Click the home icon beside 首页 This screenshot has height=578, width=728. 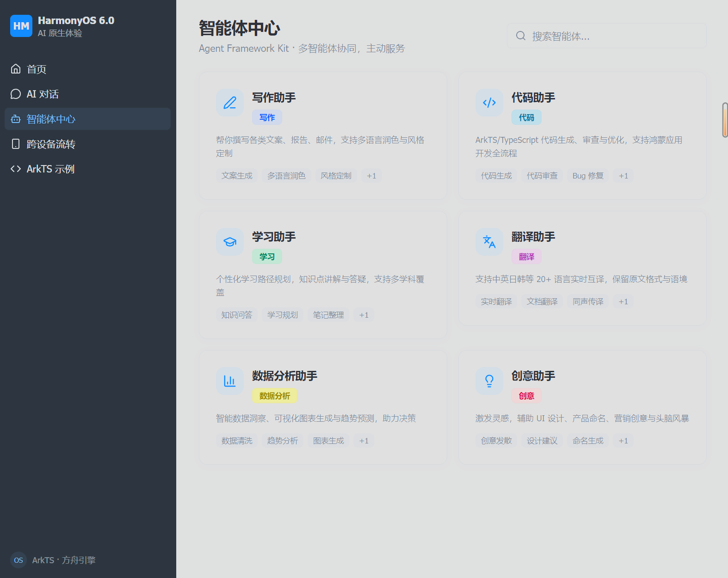click(16, 69)
